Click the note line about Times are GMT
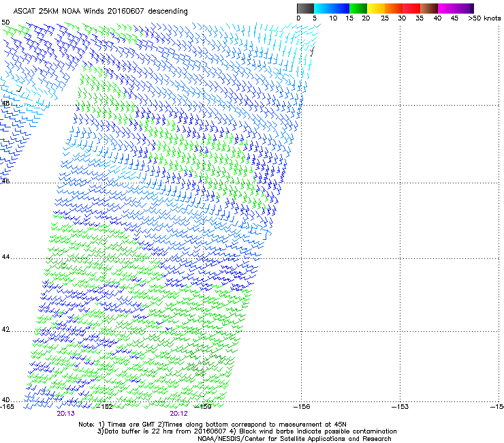 [x=212, y=425]
